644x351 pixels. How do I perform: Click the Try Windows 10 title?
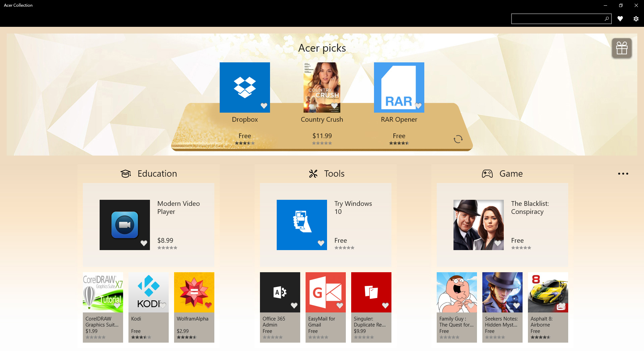point(353,208)
